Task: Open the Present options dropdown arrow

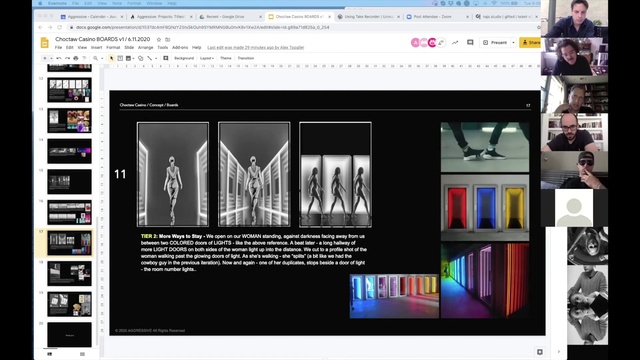Action: (x=513, y=42)
